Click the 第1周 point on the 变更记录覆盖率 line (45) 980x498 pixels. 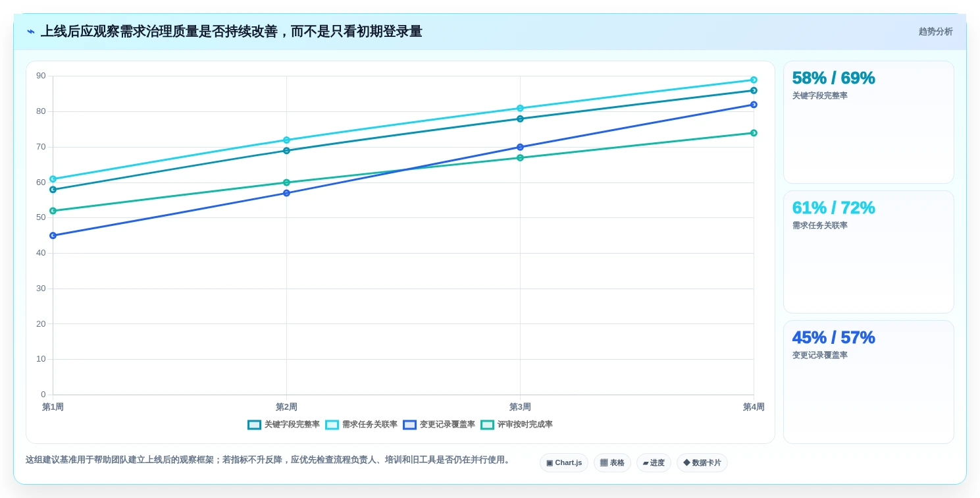coord(53,236)
